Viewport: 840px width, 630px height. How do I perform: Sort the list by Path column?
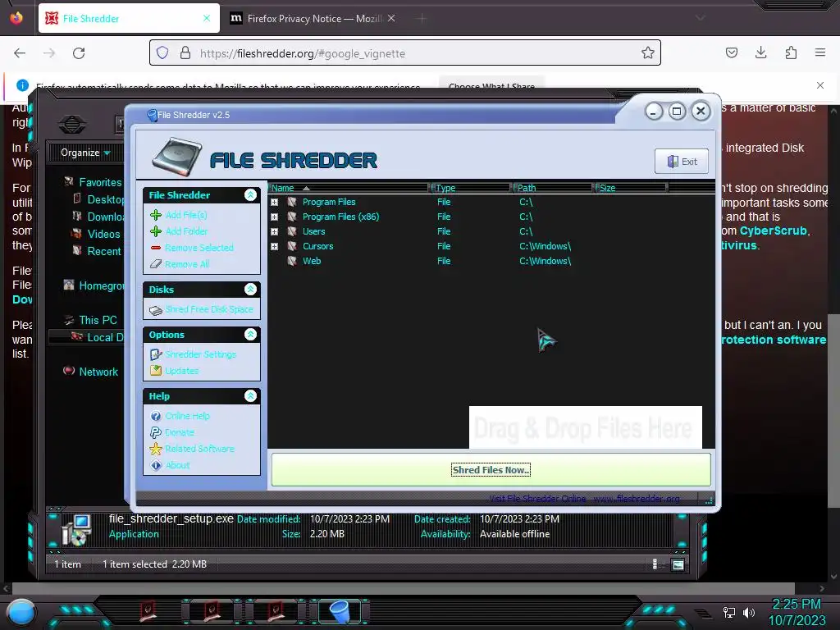click(554, 188)
